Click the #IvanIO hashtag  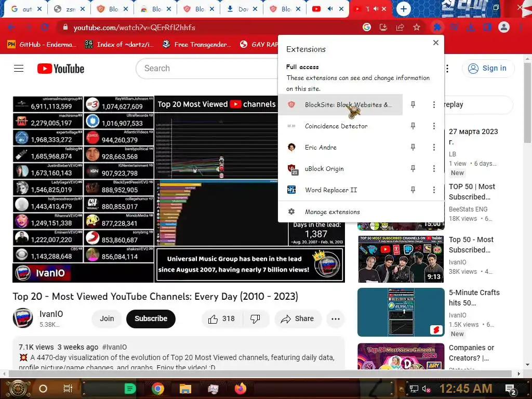point(114,347)
